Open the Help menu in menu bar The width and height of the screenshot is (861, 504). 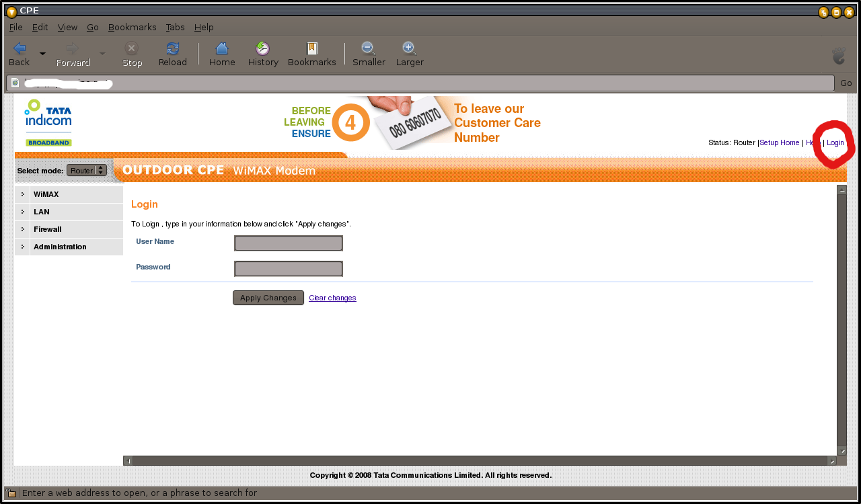204,27
